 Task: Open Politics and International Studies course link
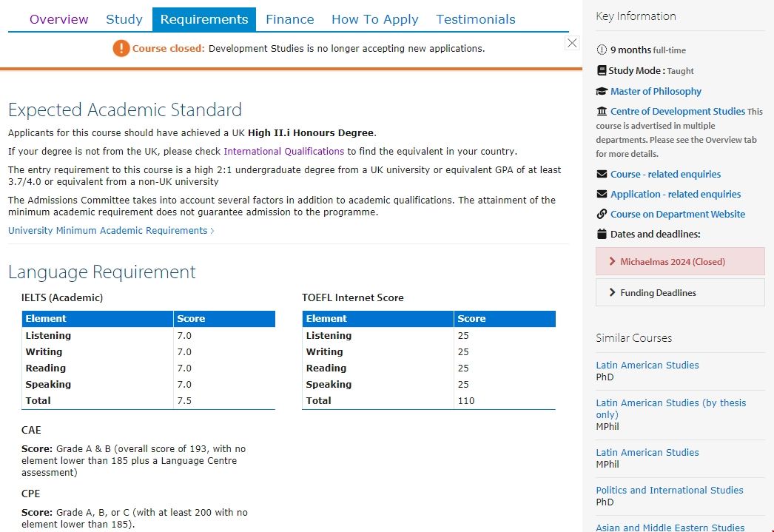tap(669, 491)
